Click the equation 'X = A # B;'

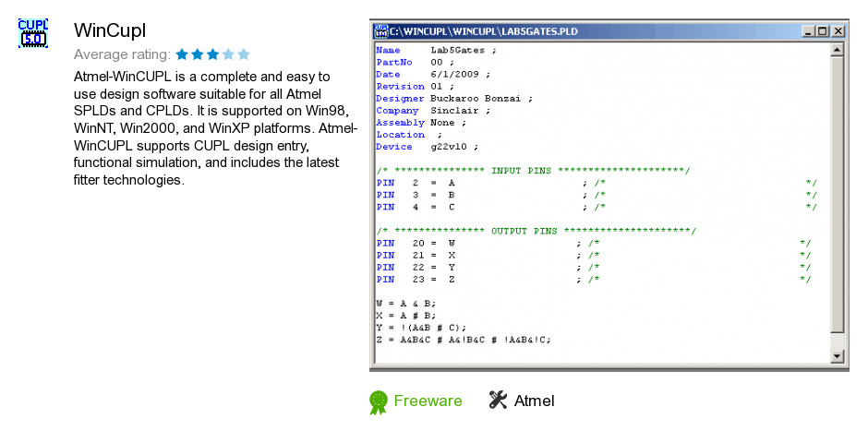coord(406,316)
